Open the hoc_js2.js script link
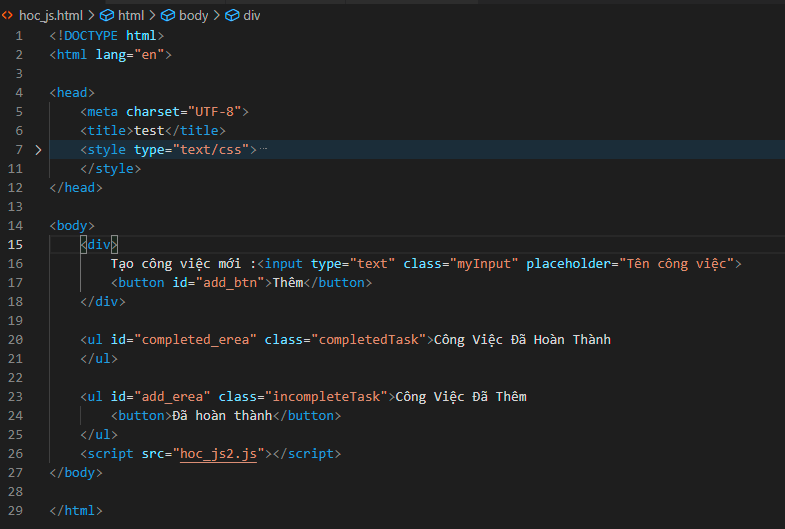785x529 pixels. pyautogui.click(x=218, y=454)
